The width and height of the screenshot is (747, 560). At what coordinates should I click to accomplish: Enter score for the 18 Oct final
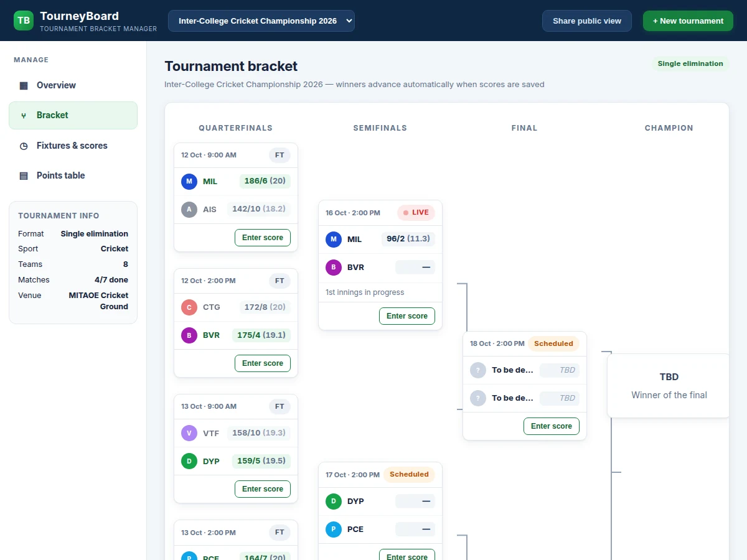coord(552,426)
